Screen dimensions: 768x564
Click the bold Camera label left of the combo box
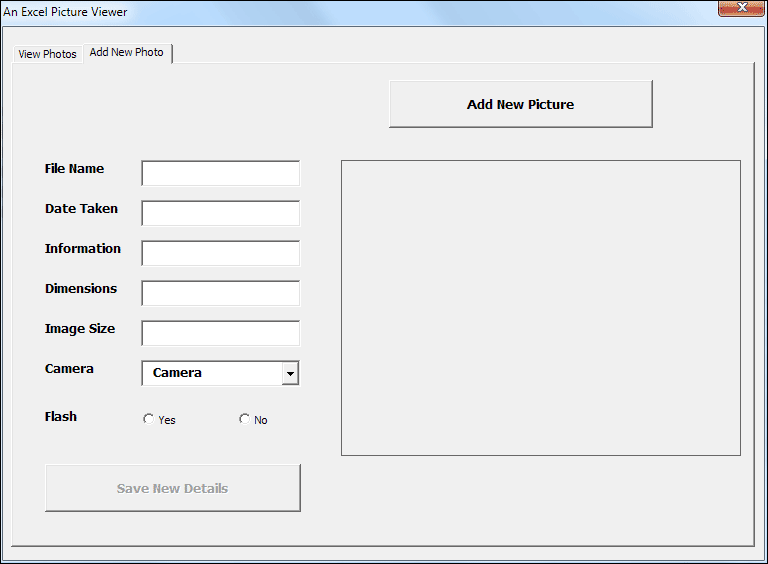[69, 369]
